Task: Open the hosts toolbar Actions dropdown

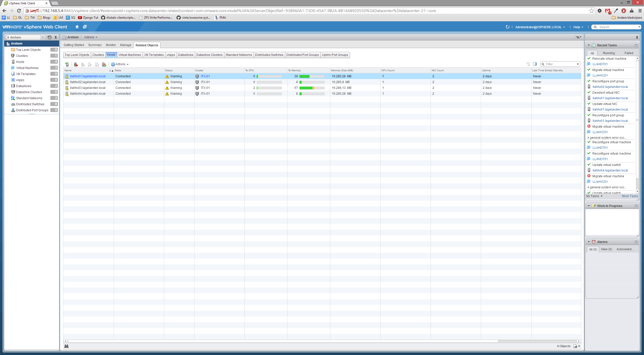Action: (x=120, y=64)
